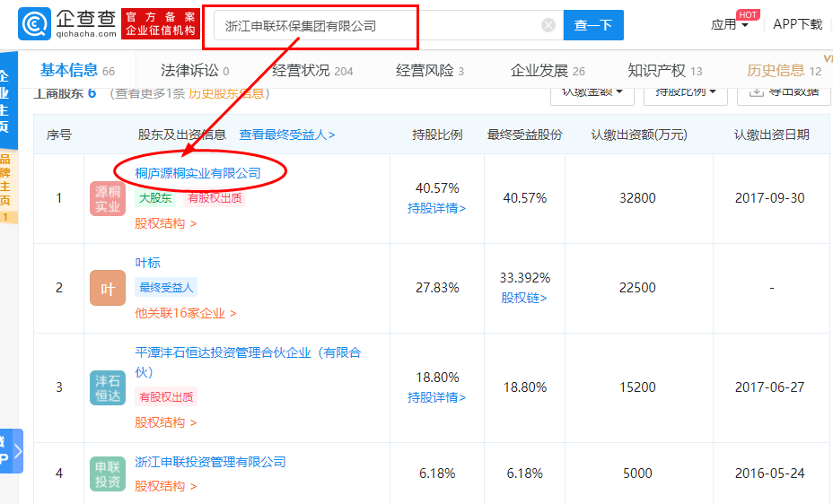Expand the 认缴金额 sort dropdown
The image size is (833, 504).
coord(592,94)
